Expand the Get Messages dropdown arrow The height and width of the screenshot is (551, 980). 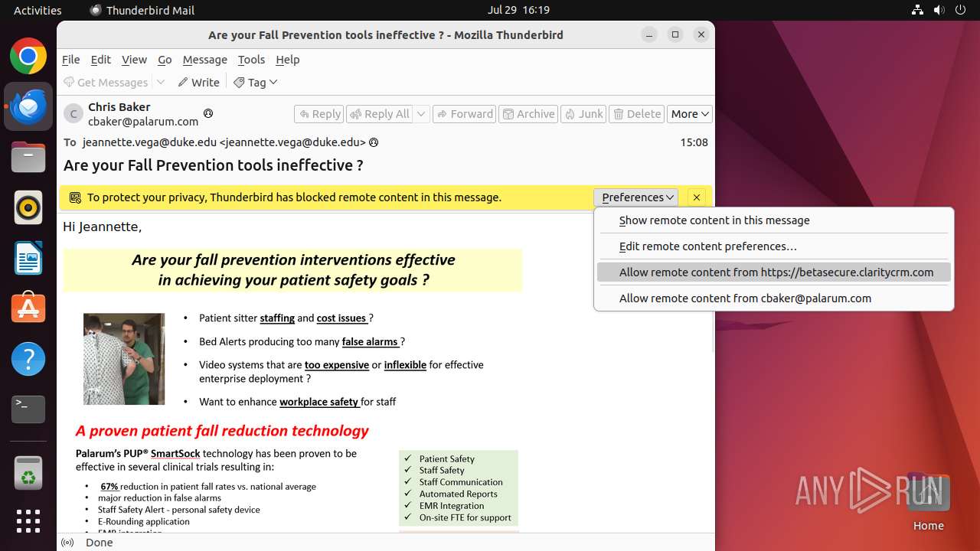161,82
